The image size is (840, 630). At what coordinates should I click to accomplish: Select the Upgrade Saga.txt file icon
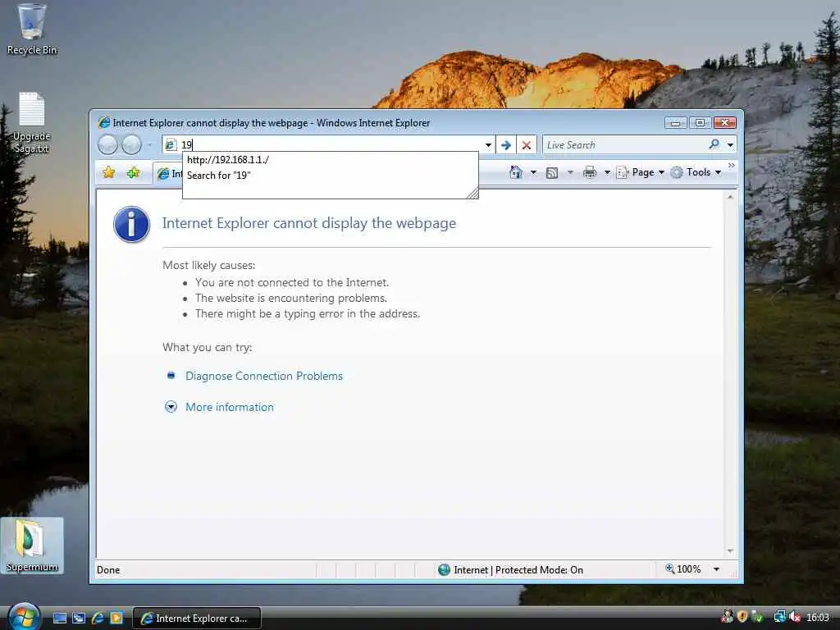32,123
